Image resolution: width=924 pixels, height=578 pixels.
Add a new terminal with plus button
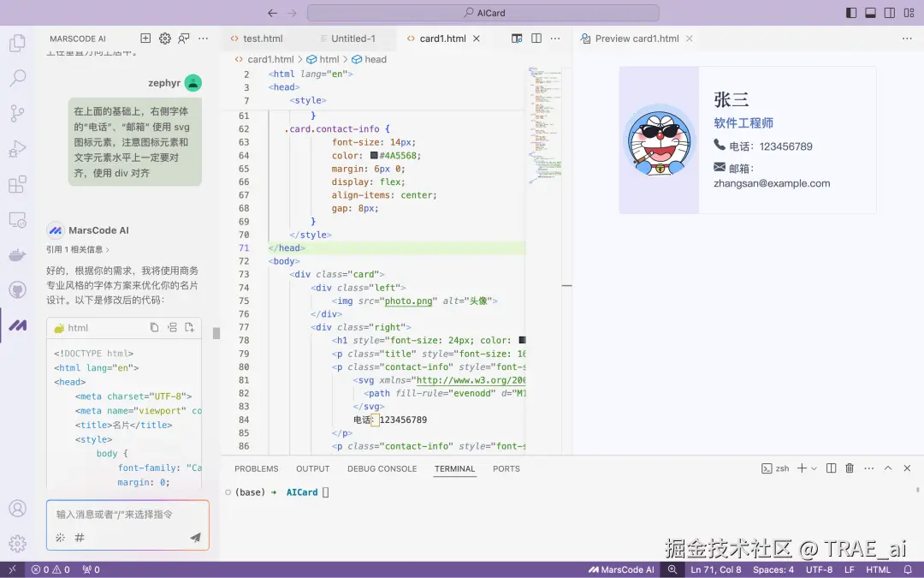[x=802, y=468]
